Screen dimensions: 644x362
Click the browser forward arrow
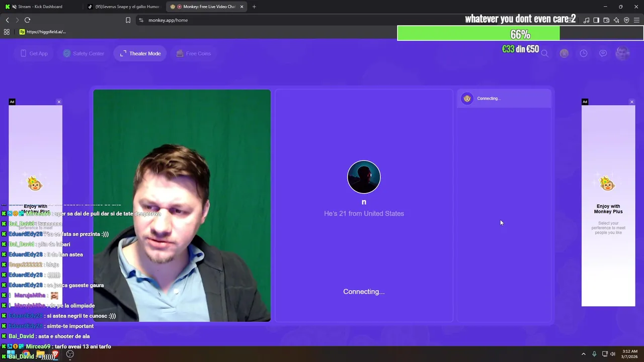pyautogui.click(x=17, y=20)
